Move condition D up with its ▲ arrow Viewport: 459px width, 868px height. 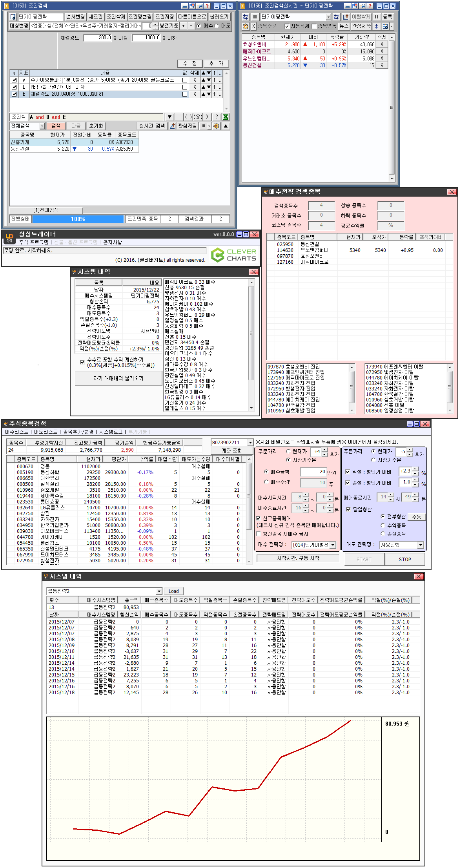203,87
